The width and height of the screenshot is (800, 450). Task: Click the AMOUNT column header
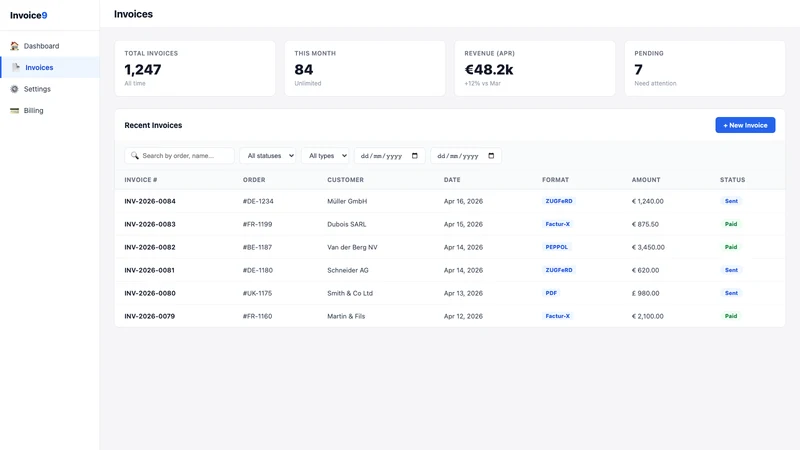pos(646,180)
